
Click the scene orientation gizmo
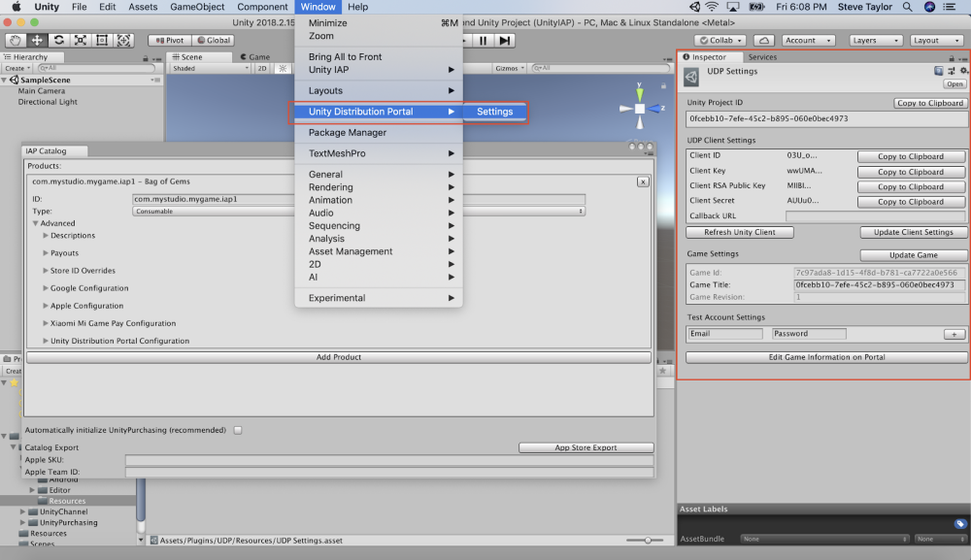click(x=640, y=108)
